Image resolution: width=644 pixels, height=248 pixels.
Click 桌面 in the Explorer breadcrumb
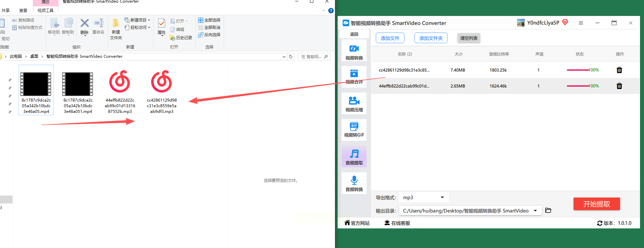pyautogui.click(x=34, y=56)
